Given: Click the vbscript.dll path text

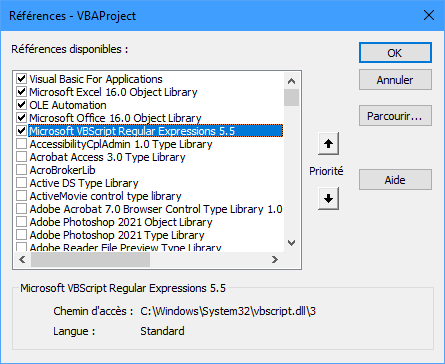Looking at the screenshot, I should pyautogui.click(x=228, y=311).
